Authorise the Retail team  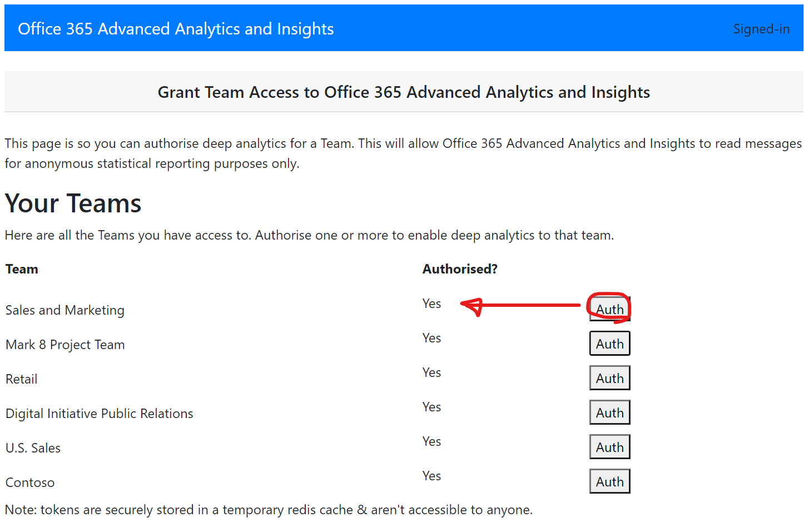coord(609,379)
